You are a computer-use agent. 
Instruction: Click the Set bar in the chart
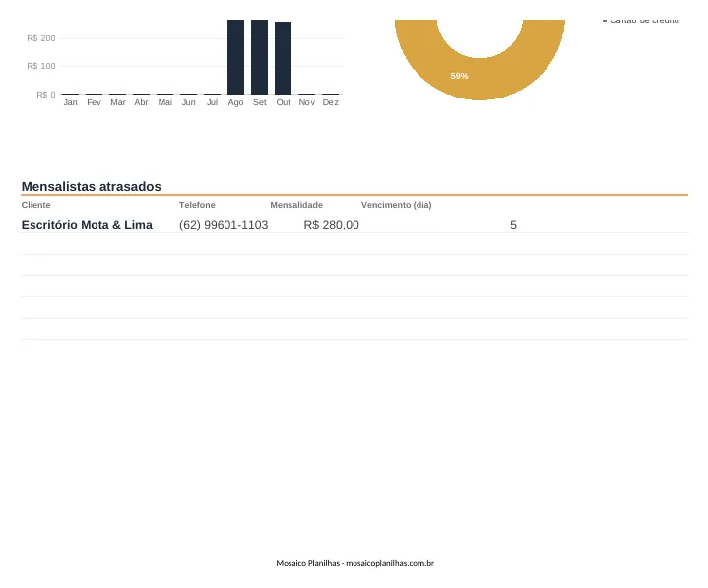[259, 57]
